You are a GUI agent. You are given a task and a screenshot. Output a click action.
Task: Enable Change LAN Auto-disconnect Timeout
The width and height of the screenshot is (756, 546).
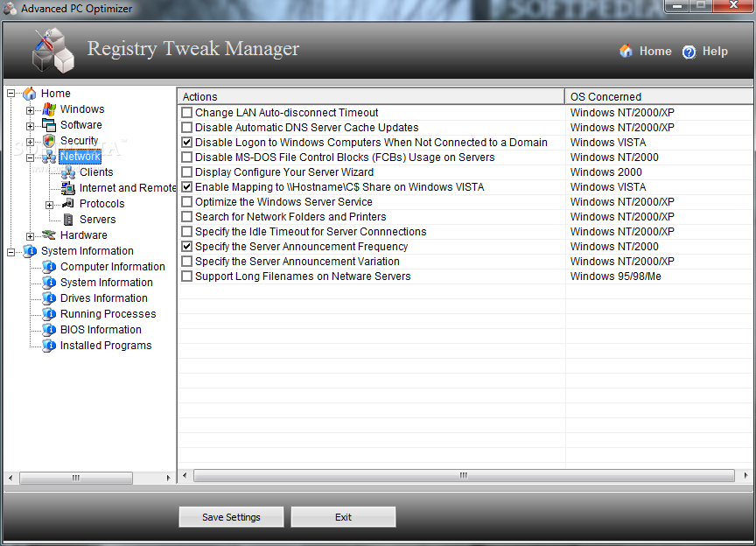coord(187,113)
